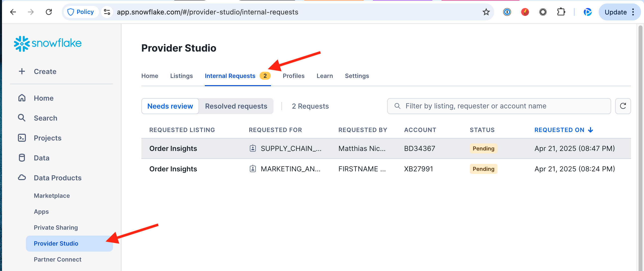This screenshot has height=271, width=644.
Task: Open Order Insights request for XB27991
Action: coord(386,169)
